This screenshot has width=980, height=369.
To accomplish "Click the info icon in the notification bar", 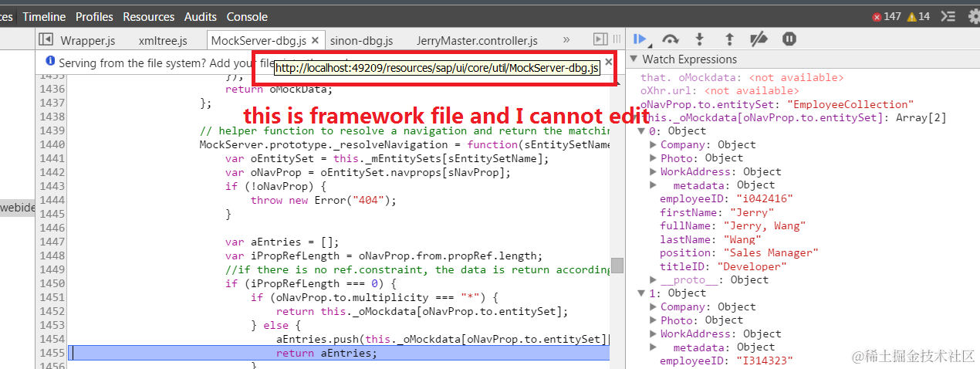I will pyautogui.click(x=50, y=61).
